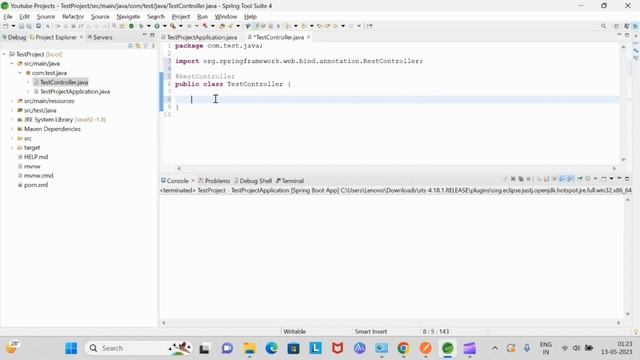
Task: Open Windows Start menu
Action: [x=71, y=348]
